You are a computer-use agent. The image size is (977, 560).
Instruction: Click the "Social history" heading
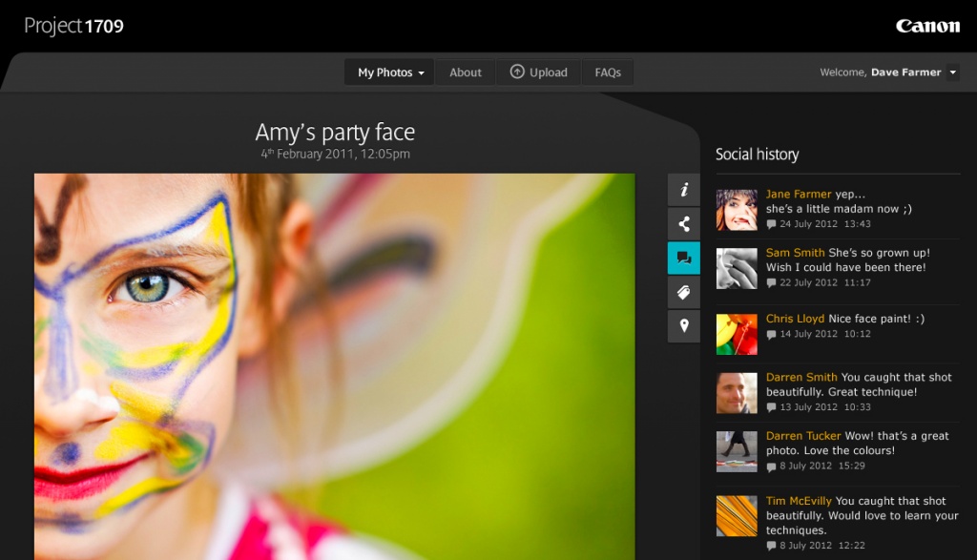pyautogui.click(x=757, y=155)
